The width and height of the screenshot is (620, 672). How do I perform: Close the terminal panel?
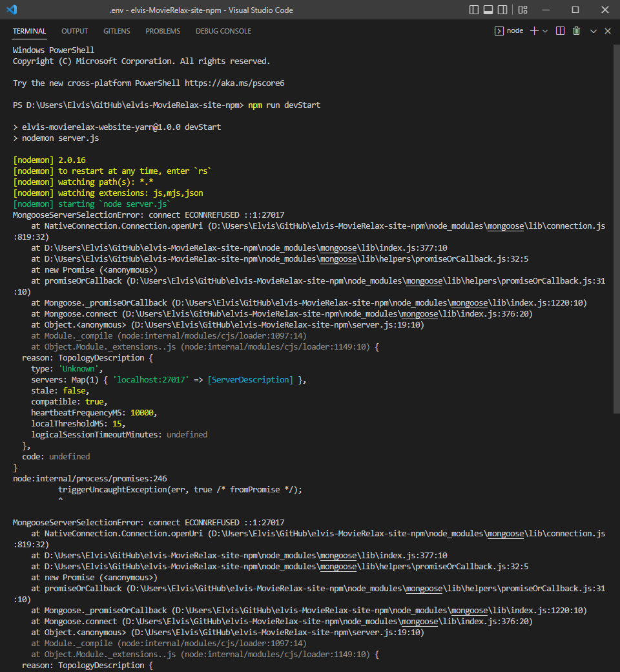point(608,31)
